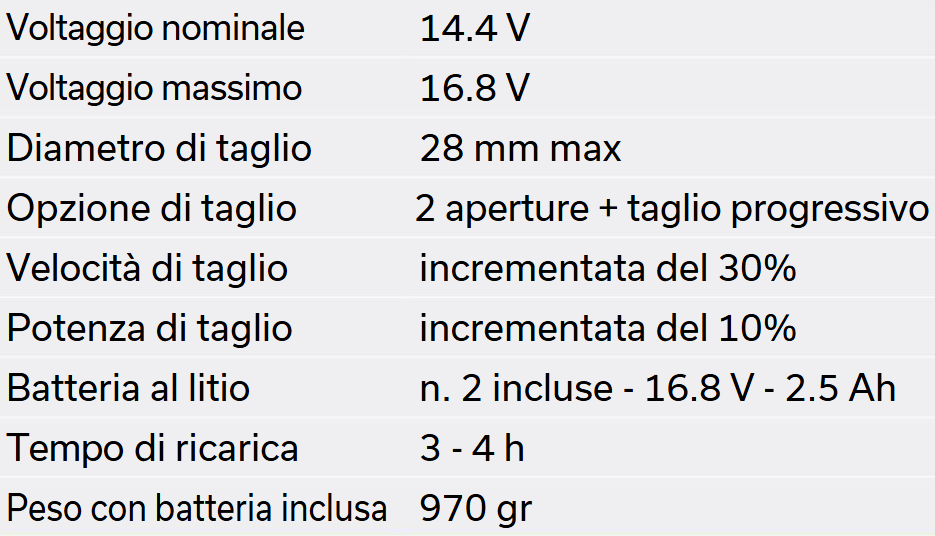Click the "Voltaggio massimo" row label
Image resolution: width=935 pixels, height=536 pixels.
click(x=154, y=88)
